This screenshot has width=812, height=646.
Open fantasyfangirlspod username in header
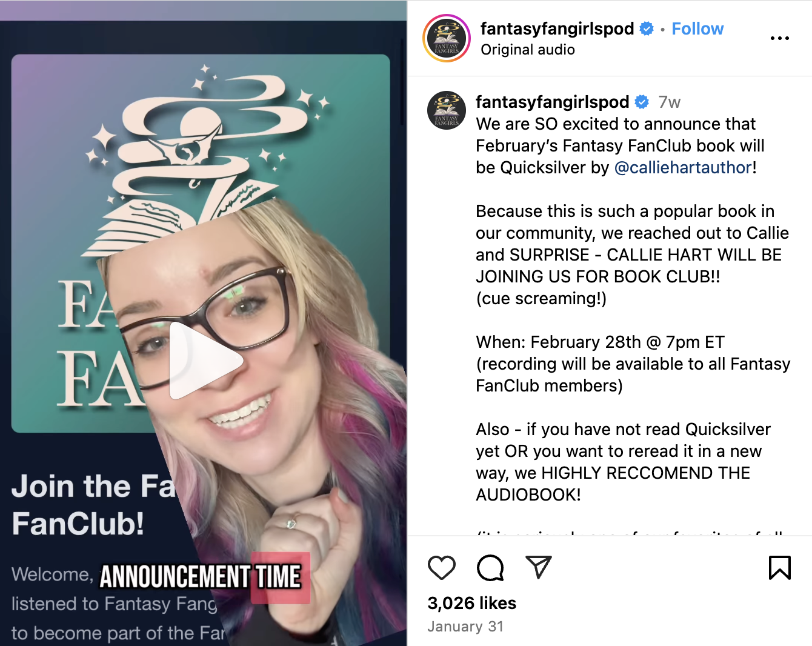pyautogui.click(x=557, y=28)
